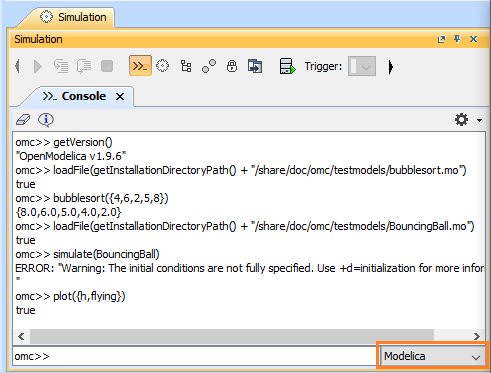The width and height of the screenshot is (491, 373).
Task: Expand the toolbar overflow arrow on the right
Action: click(391, 67)
